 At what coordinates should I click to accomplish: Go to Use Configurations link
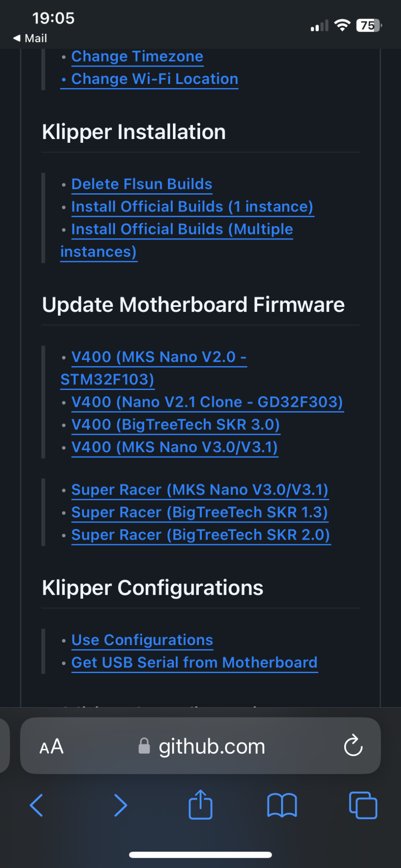[142, 640]
